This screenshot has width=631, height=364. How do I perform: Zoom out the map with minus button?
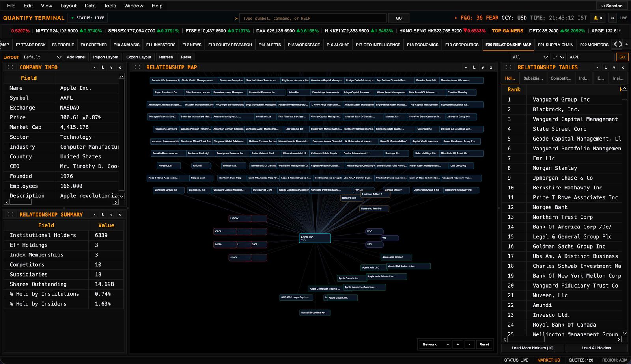point(470,344)
